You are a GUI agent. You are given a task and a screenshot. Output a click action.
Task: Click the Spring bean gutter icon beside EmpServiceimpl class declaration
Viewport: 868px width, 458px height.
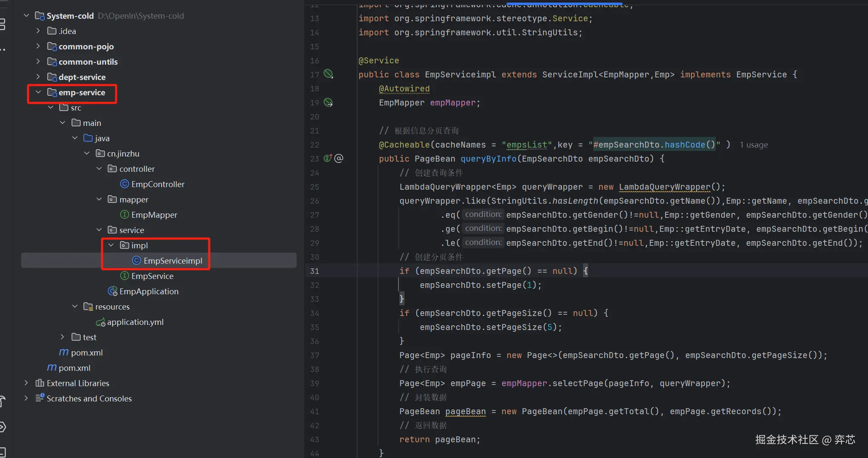[328, 74]
